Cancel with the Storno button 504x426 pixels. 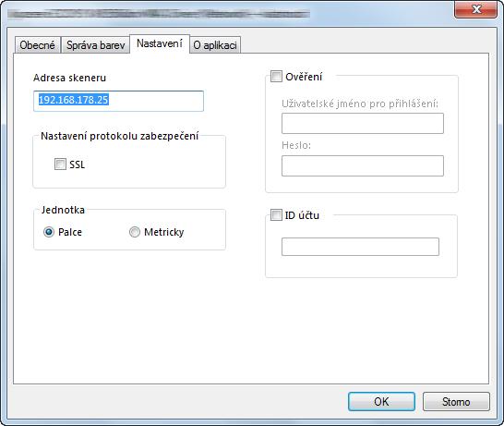tap(456, 402)
